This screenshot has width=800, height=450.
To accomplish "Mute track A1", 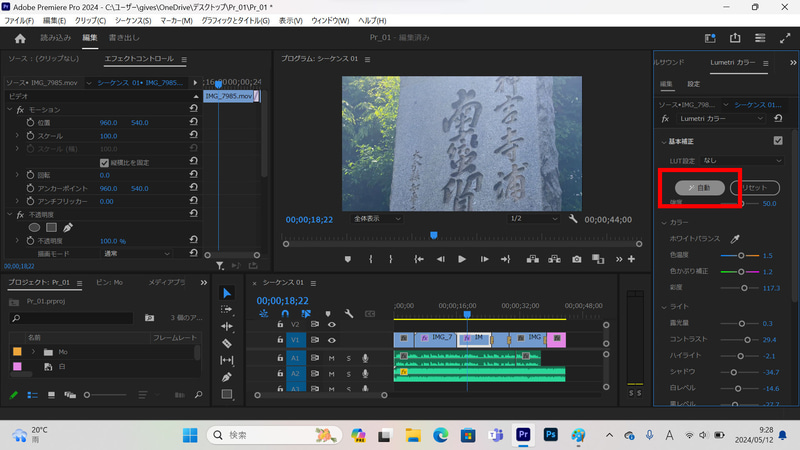I will tap(332, 358).
